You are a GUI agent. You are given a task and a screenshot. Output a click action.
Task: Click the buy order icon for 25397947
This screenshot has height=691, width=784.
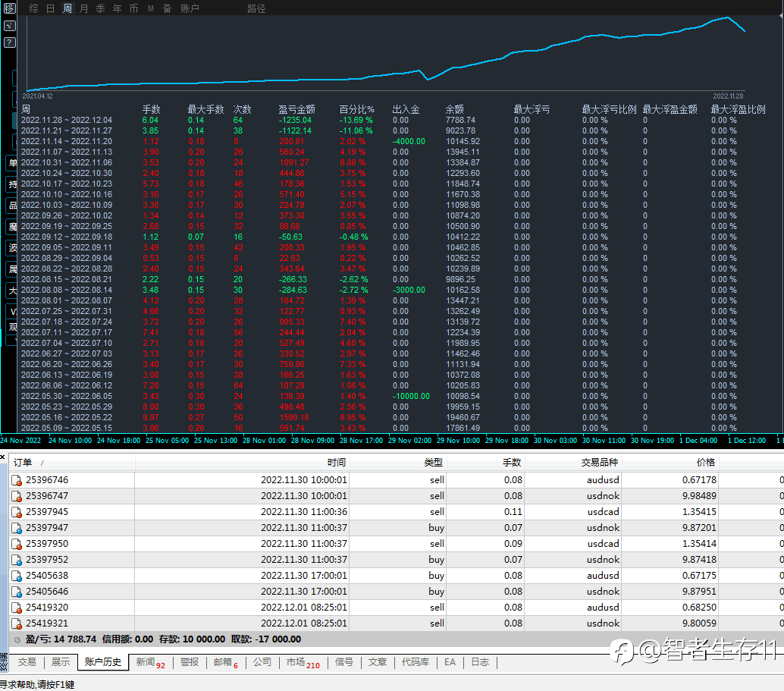[17, 528]
